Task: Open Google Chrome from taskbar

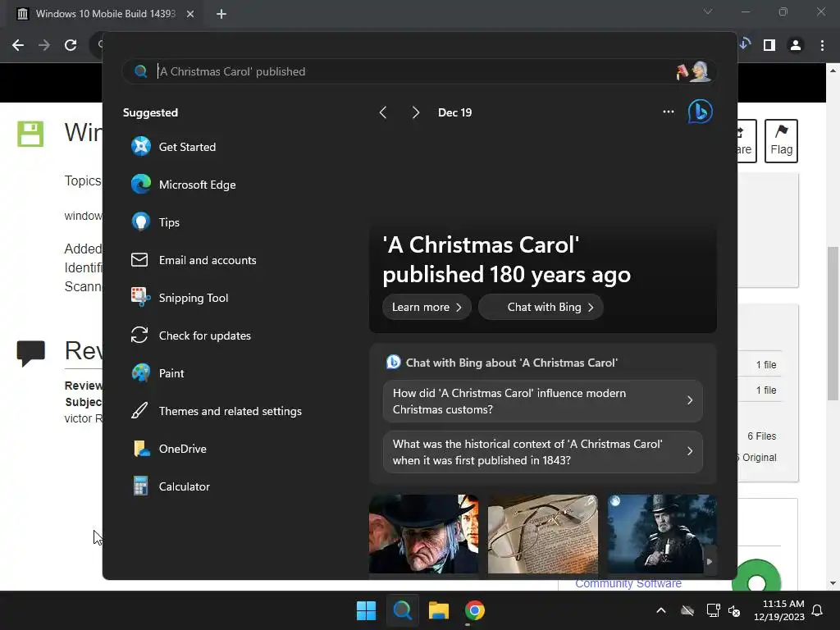Action: pyautogui.click(x=475, y=610)
